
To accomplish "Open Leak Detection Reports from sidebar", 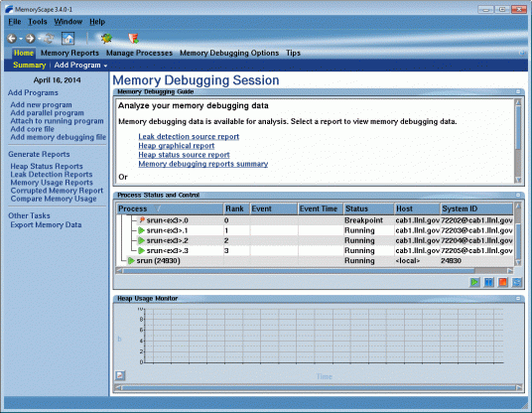I will 52,175.
